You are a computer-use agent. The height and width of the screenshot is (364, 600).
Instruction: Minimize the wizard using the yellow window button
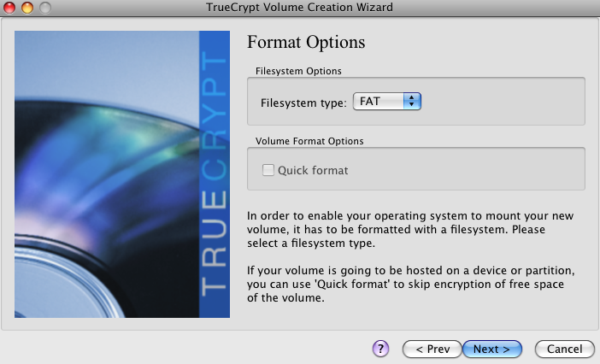coord(27,8)
